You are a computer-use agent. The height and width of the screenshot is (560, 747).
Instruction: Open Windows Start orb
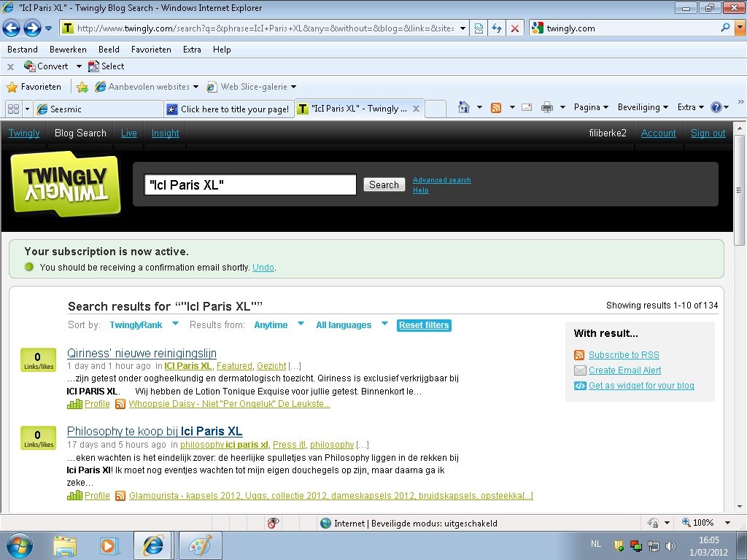click(20, 545)
